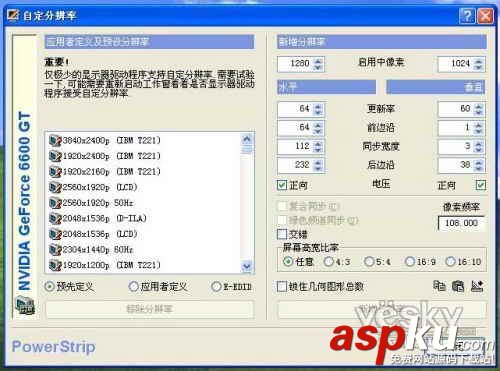Click the icon beside 2048x1536p (D-ILA)
Viewport: 500px width, 371px height.
point(55,219)
